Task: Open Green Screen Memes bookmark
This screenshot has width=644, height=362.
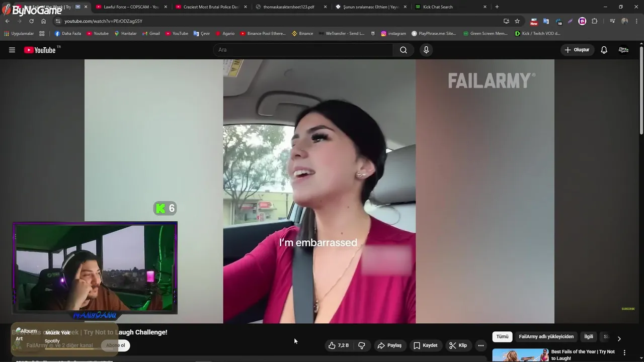Action: (486, 34)
